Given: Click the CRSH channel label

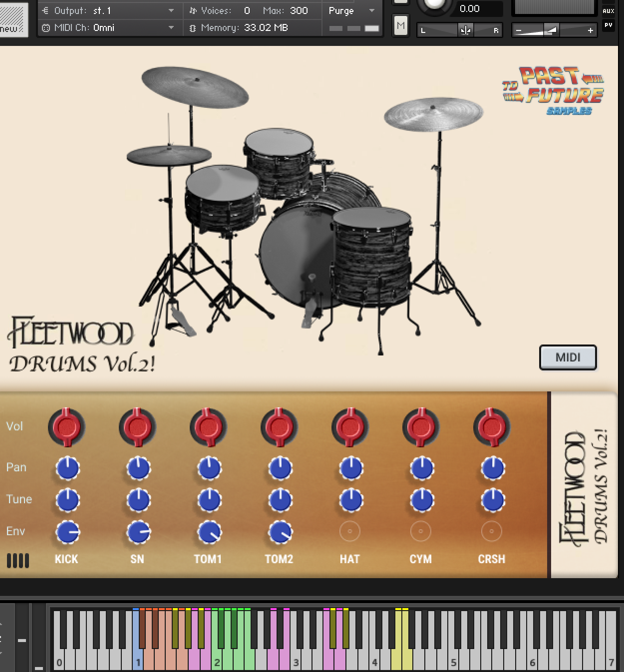Looking at the screenshot, I should (x=492, y=559).
